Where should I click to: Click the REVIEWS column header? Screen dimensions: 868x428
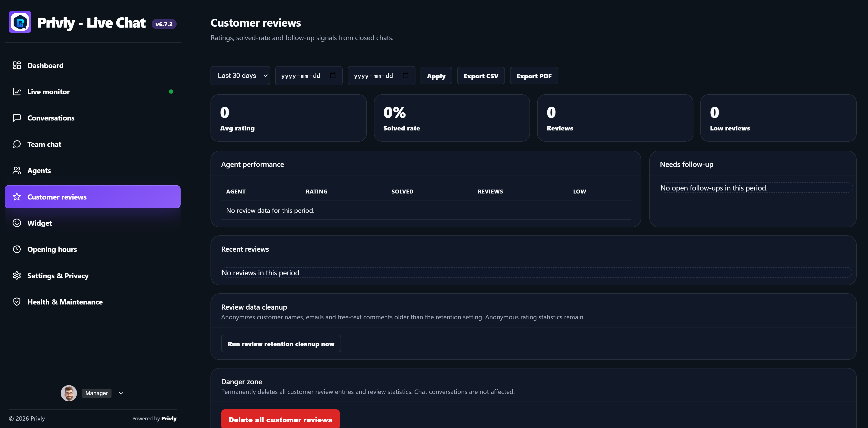tap(490, 191)
